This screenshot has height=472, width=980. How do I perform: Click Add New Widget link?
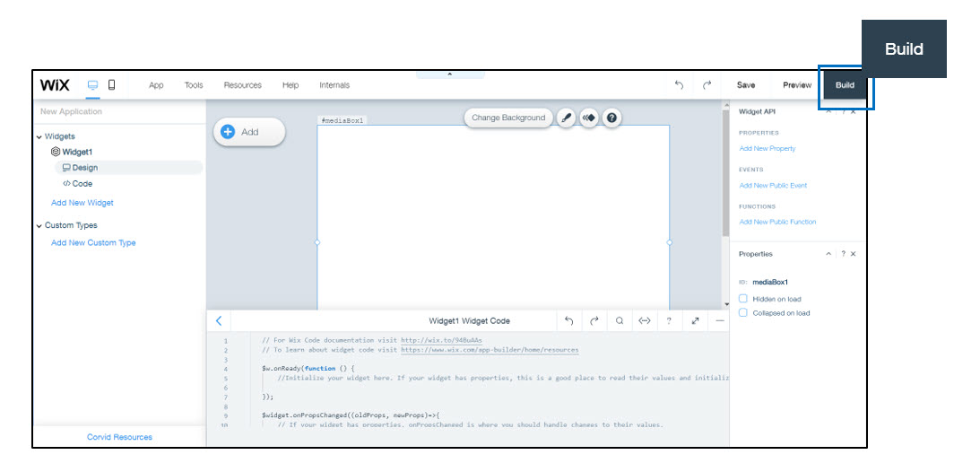point(82,203)
